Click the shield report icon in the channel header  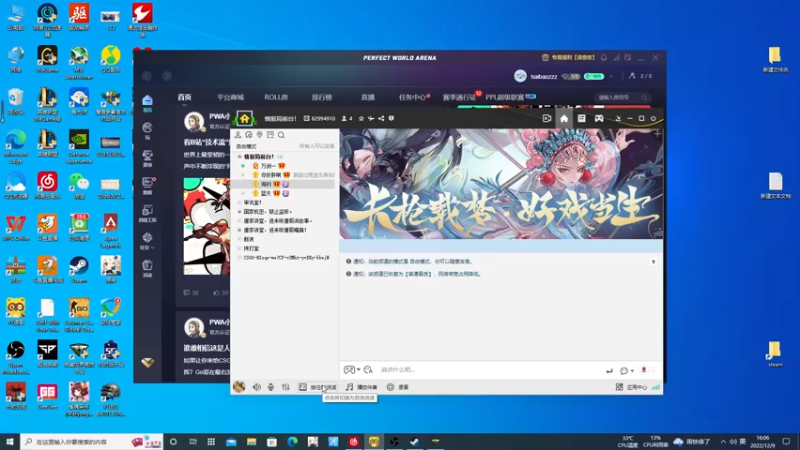[391, 118]
